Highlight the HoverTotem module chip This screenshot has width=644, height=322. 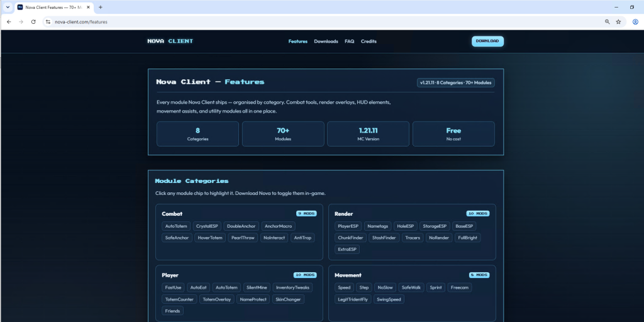pos(210,238)
